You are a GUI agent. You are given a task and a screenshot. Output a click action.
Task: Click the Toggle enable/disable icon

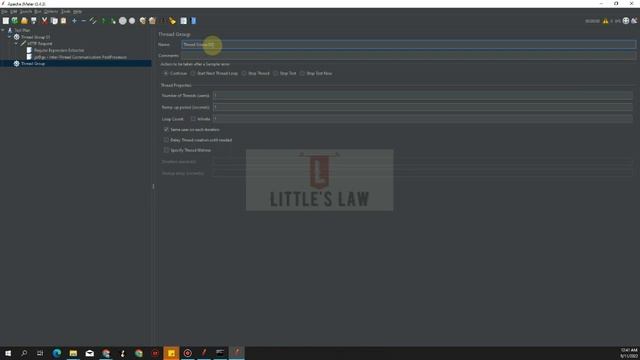93,20
